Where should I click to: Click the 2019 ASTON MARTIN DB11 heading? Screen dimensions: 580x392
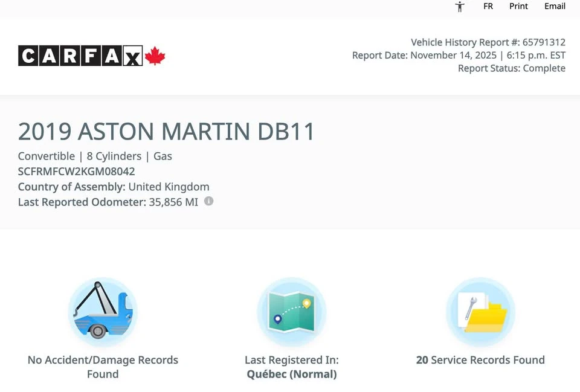166,131
